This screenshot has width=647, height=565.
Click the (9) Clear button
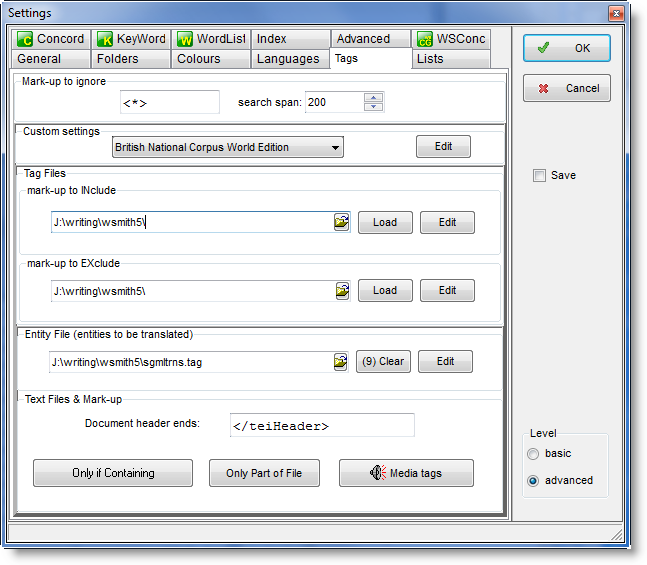click(x=383, y=362)
